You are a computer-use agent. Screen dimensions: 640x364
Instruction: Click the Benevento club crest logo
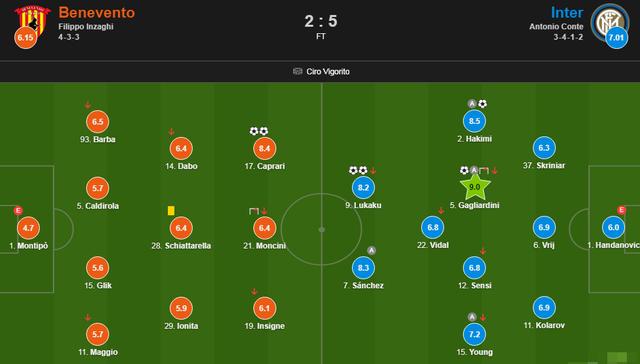pyautogui.click(x=32, y=20)
